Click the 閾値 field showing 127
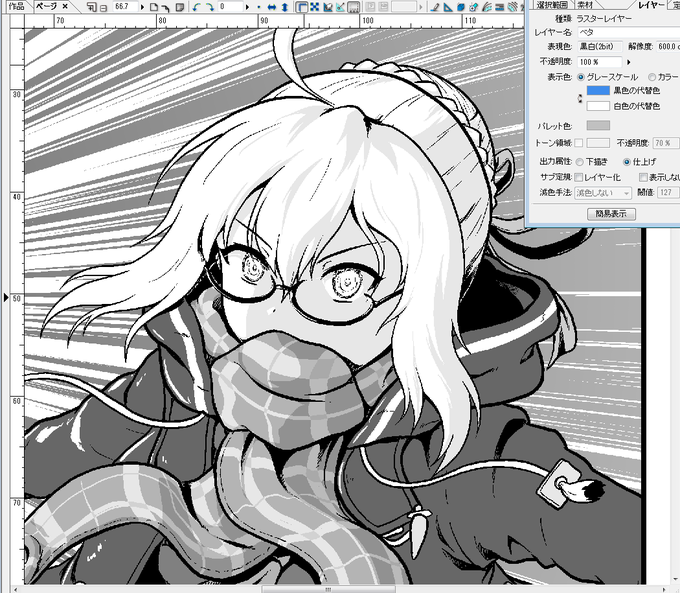 point(669,192)
